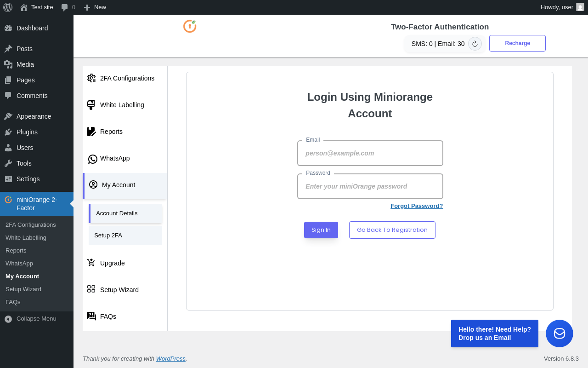Click the Sign In button
588x368 pixels.
(x=321, y=230)
